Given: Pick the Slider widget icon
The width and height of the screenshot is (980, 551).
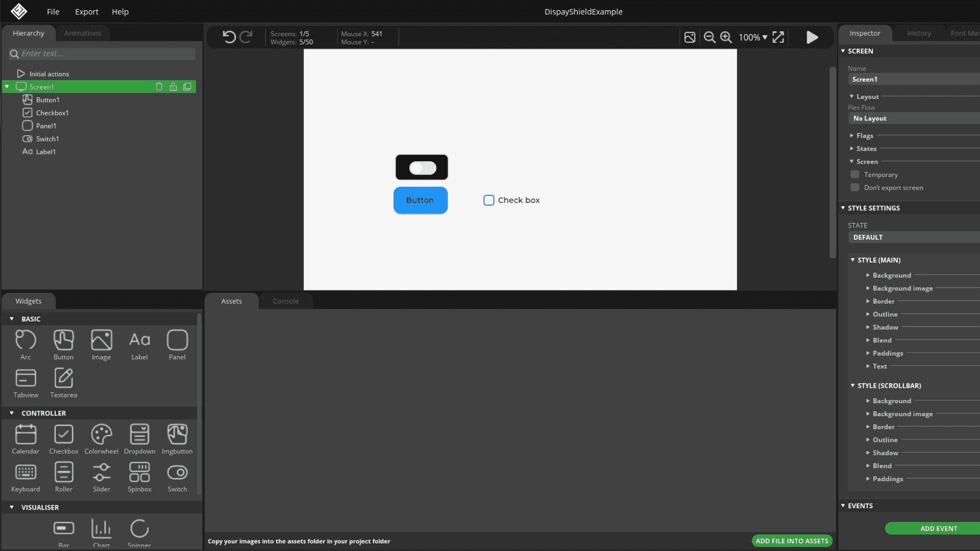Looking at the screenshot, I should tap(101, 472).
